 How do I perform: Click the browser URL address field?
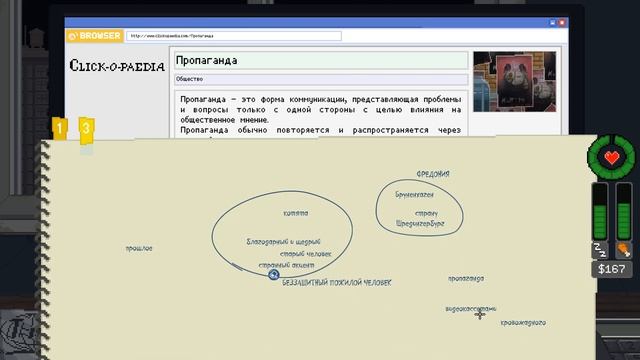click(x=233, y=36)
